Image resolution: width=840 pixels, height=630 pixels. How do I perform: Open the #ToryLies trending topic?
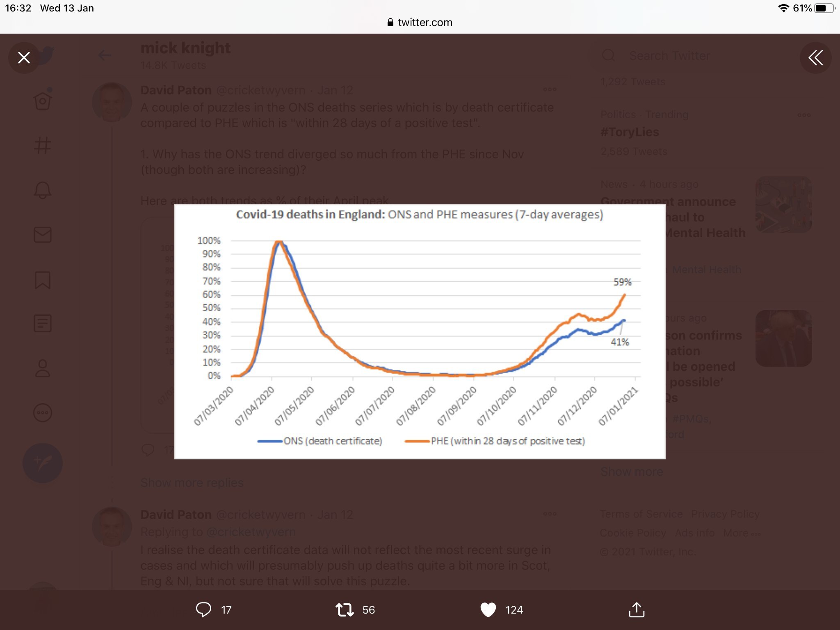click(630, 132)
